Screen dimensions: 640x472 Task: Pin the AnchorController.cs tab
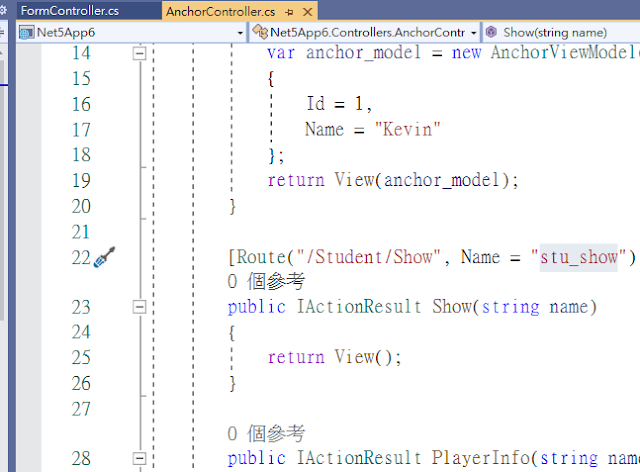[x=289, y=12]
